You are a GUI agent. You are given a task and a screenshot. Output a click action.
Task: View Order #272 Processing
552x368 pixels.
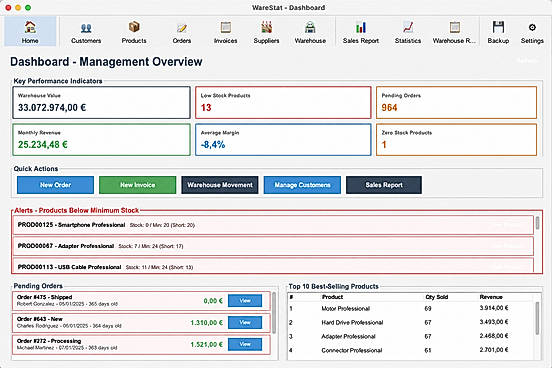pyautogui.click(x=245, y=344)
